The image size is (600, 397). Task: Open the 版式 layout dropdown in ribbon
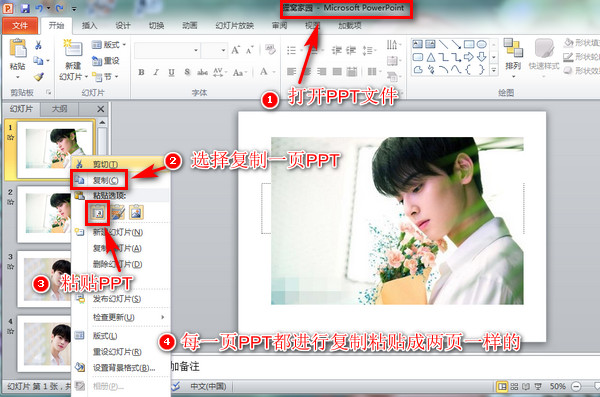click(109, 45)
